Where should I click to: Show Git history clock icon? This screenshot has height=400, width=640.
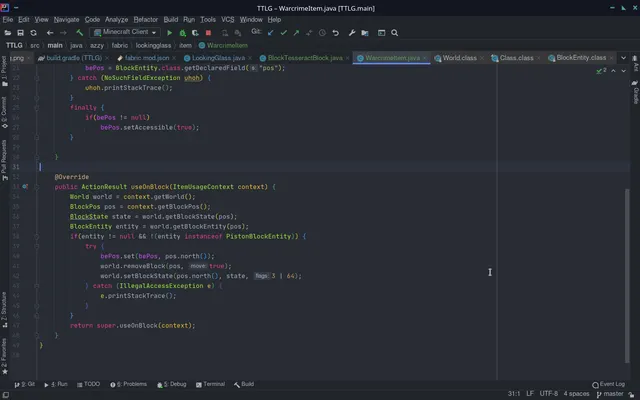(x=322, y=33)
